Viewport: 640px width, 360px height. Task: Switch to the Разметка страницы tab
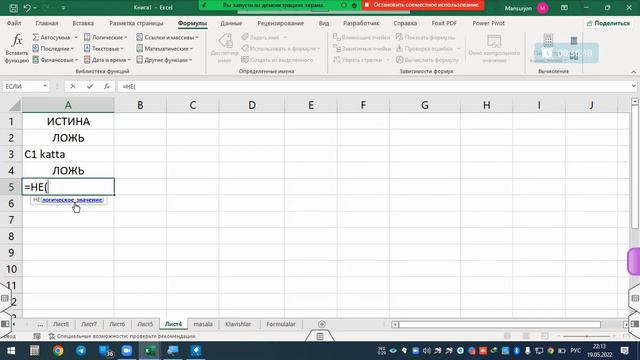coord(136,23)
